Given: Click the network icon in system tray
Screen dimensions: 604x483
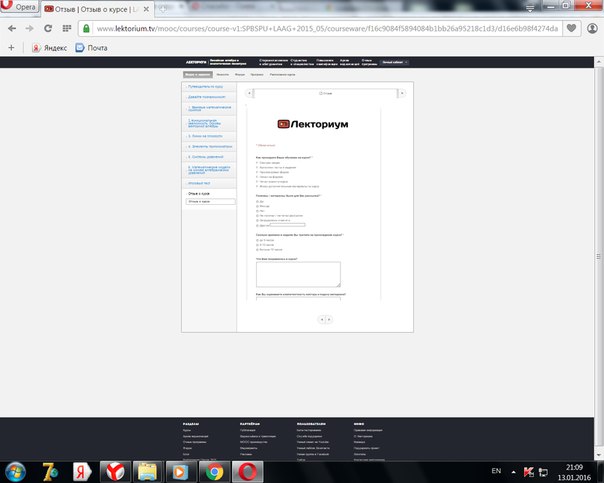Looking at the screenshot, I should click(x=543, y=471).
